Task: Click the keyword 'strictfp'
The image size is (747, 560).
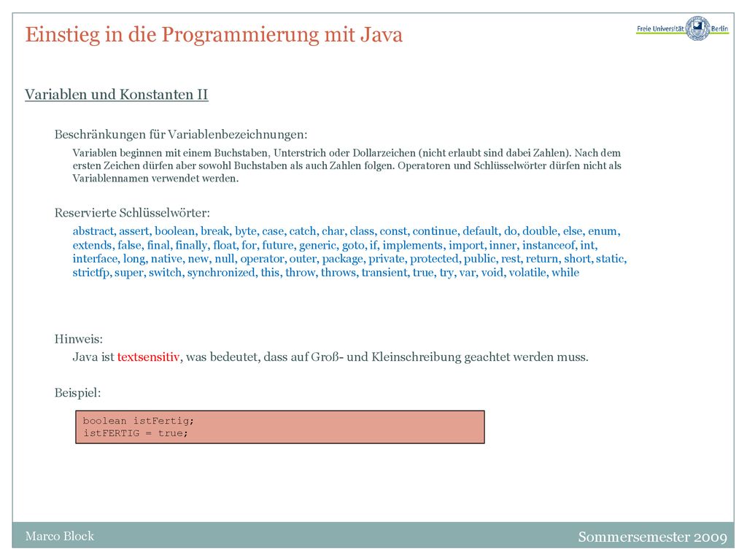Action: 91,273
